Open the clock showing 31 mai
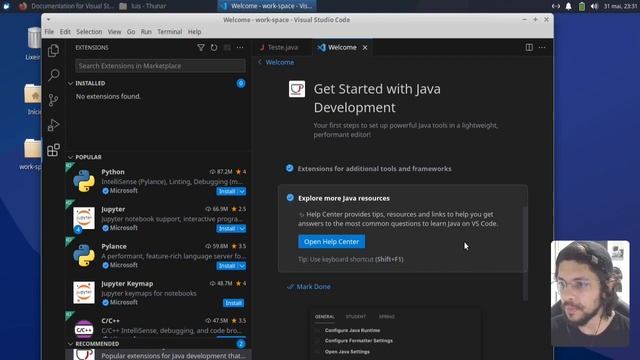640x360 pixels. point(620,6)
